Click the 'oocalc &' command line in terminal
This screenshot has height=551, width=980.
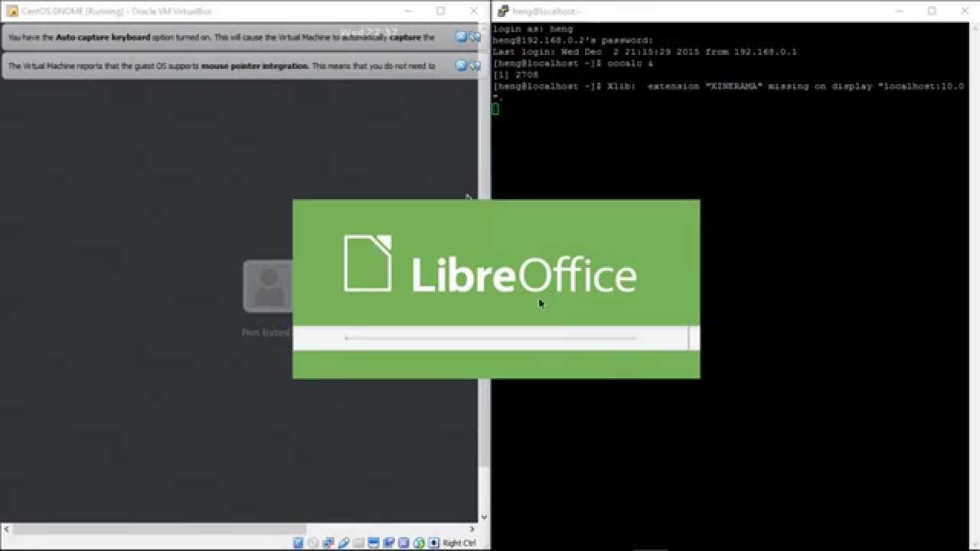(x=573, y=64)
